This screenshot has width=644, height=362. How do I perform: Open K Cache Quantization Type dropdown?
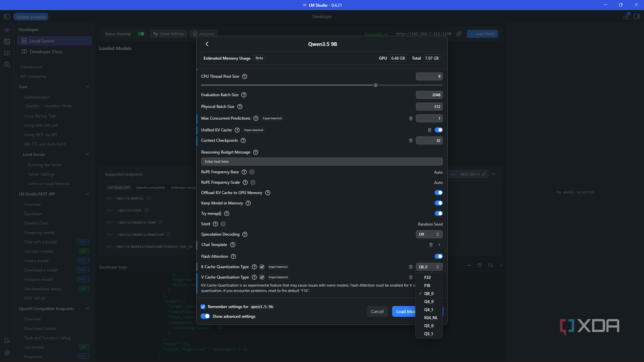coord(429,267)
